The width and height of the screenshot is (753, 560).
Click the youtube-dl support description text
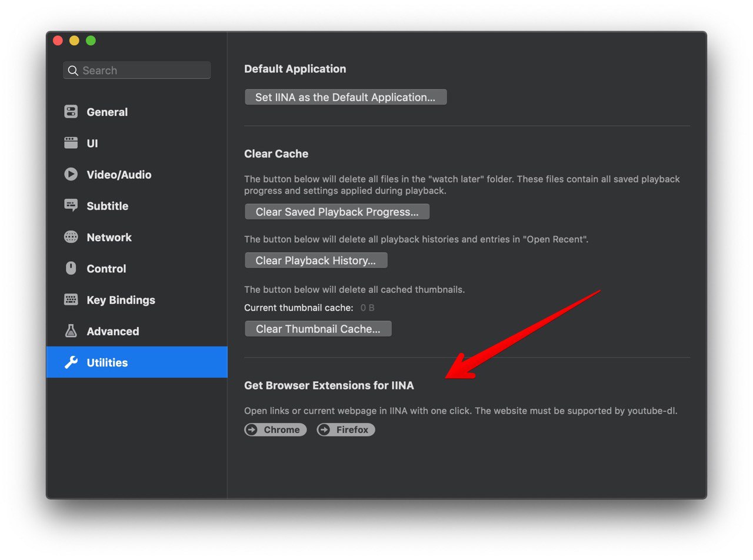click(x=461, y=411)
